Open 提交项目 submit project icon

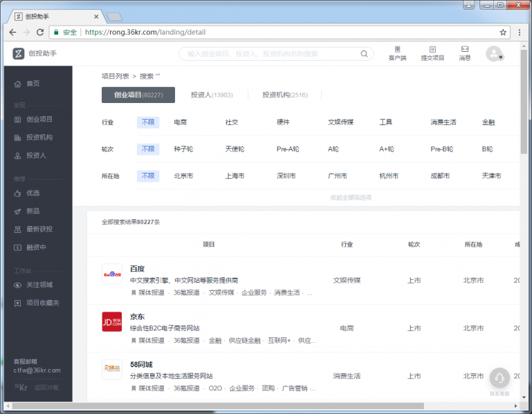click(432, 50)
